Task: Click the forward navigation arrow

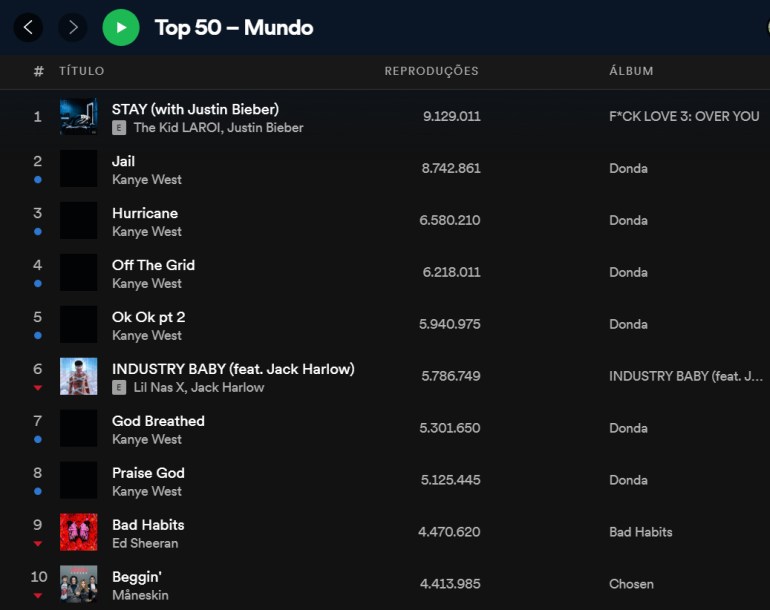Action: point(72,27)
